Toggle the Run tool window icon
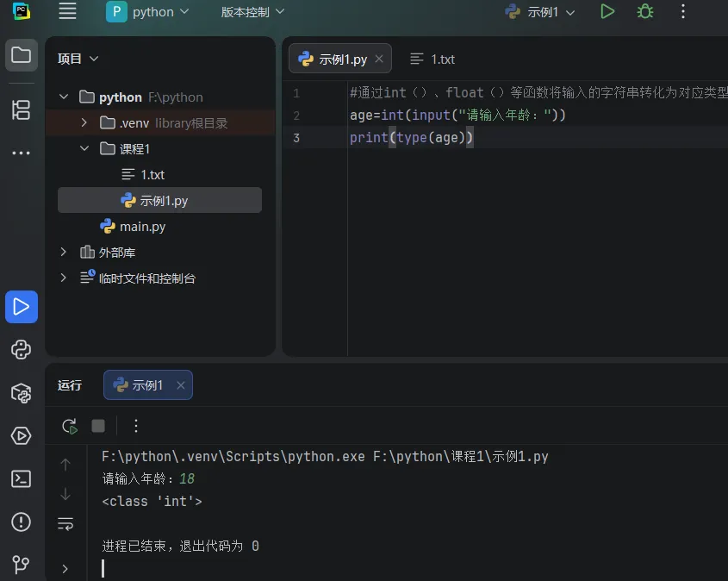Screen dimensions: 728x581 (x=22, y=307)
